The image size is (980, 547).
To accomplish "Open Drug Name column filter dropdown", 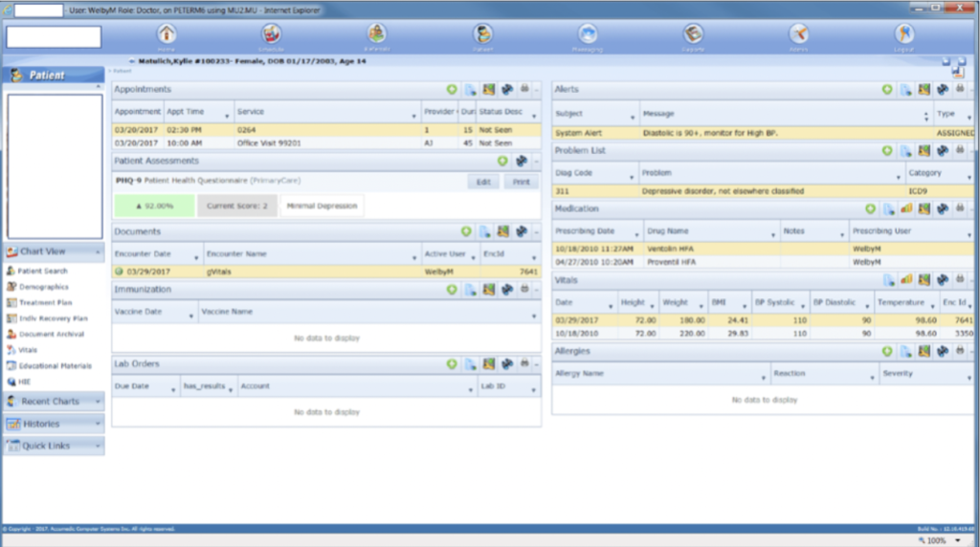I will (773, 235).
